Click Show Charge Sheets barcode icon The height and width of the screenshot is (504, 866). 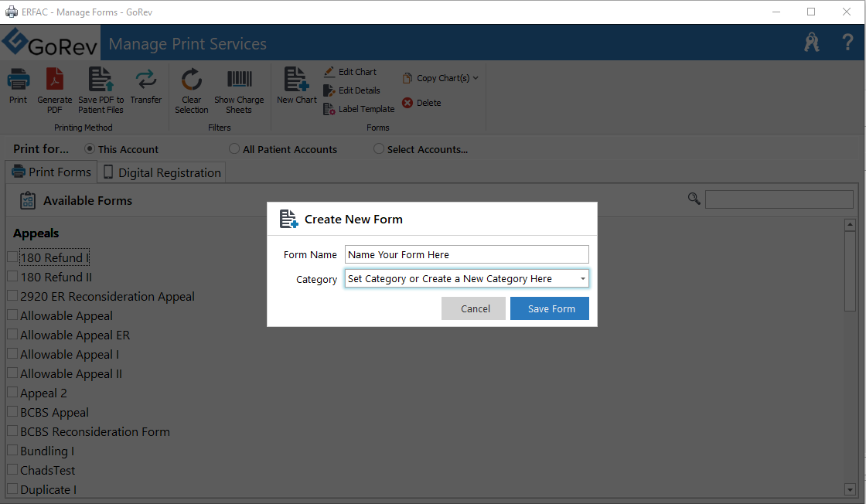[239, 79]
